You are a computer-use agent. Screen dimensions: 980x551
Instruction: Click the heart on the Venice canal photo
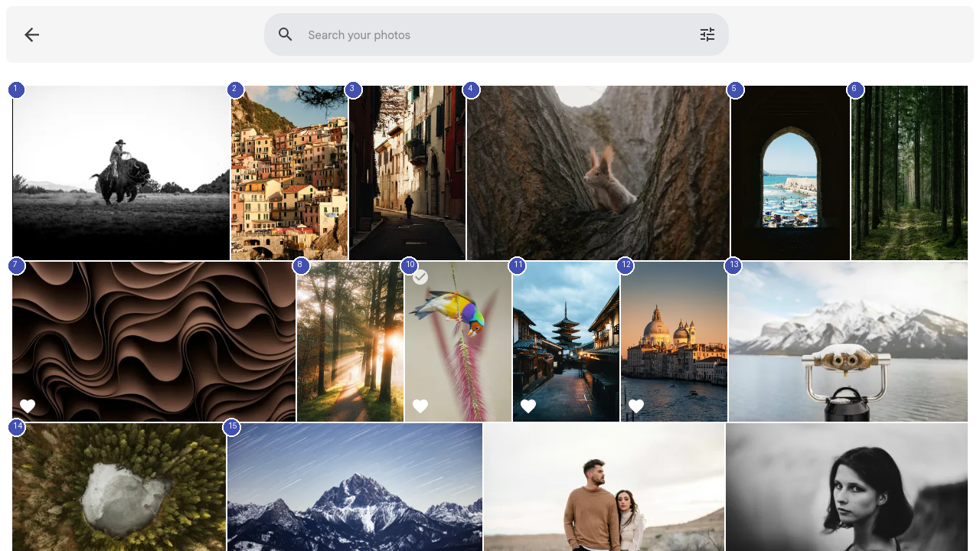(x=636, y=406)
